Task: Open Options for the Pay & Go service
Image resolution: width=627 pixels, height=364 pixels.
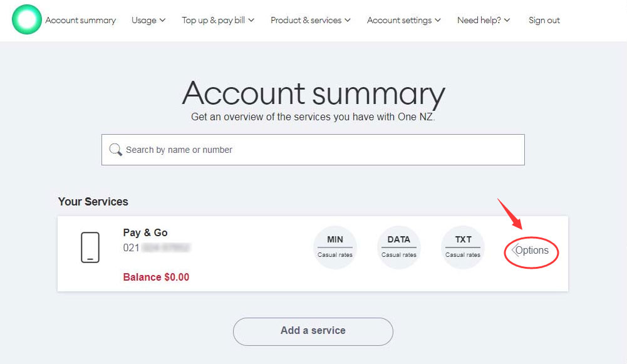Action: [531, 251]
